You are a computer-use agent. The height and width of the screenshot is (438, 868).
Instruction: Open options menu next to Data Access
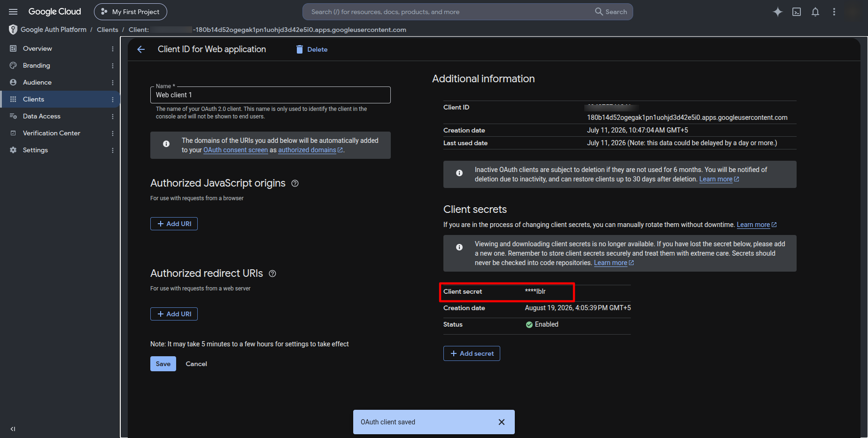click(x=113, y=117)
